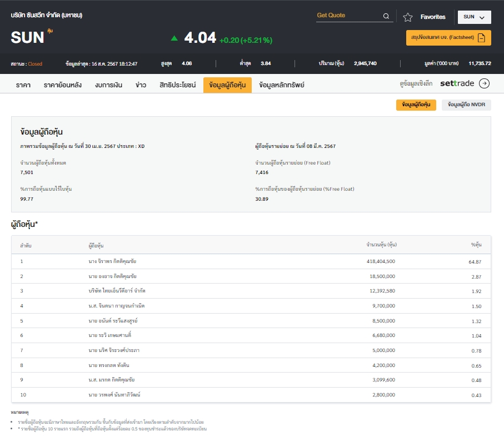Click the Favorites label
Image resolution: width=504 pixels, height=441 pixels.
pyautogui.click(x=433, y=17)
